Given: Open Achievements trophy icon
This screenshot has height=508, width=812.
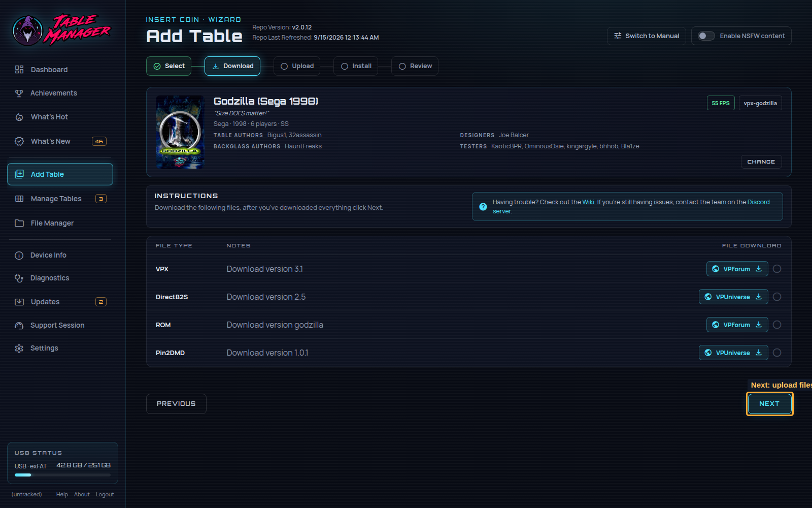Looking at the screenshot, I should pos(19,93).
